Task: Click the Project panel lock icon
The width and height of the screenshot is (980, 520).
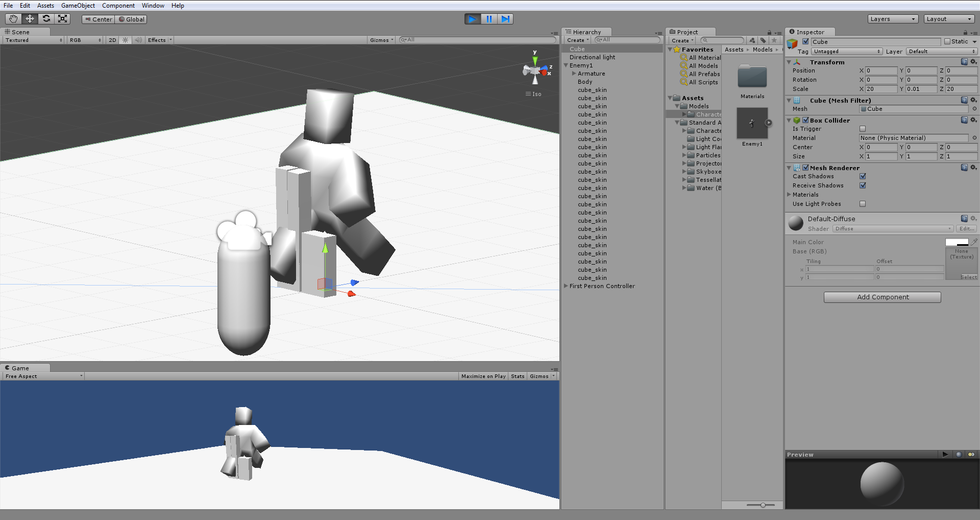Action: coord(769,32)
